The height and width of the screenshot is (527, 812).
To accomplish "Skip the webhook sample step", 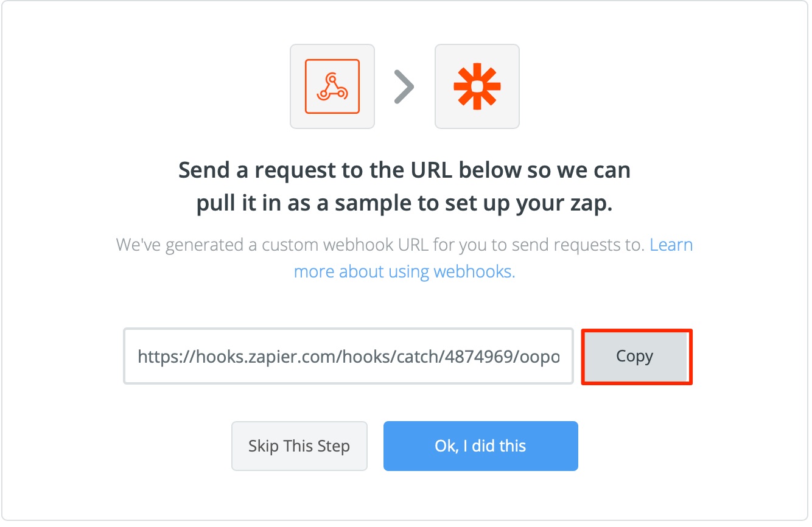I will (x=299, y=446).
